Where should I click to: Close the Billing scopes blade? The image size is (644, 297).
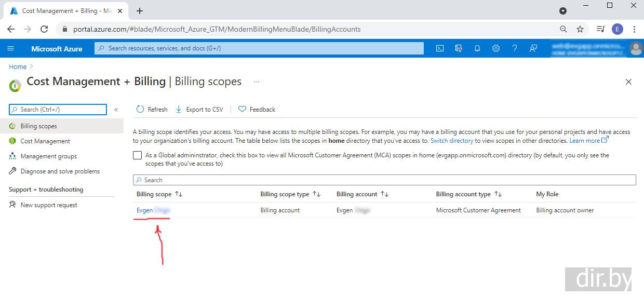click(x=628, y=82)
